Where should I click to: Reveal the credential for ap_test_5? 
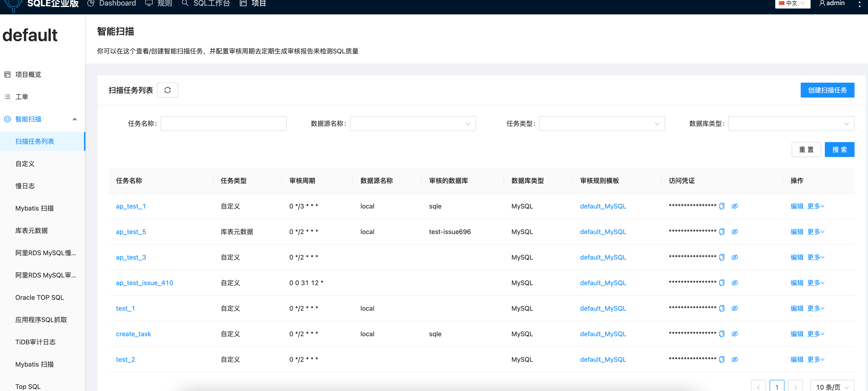[x=735, y=231]
